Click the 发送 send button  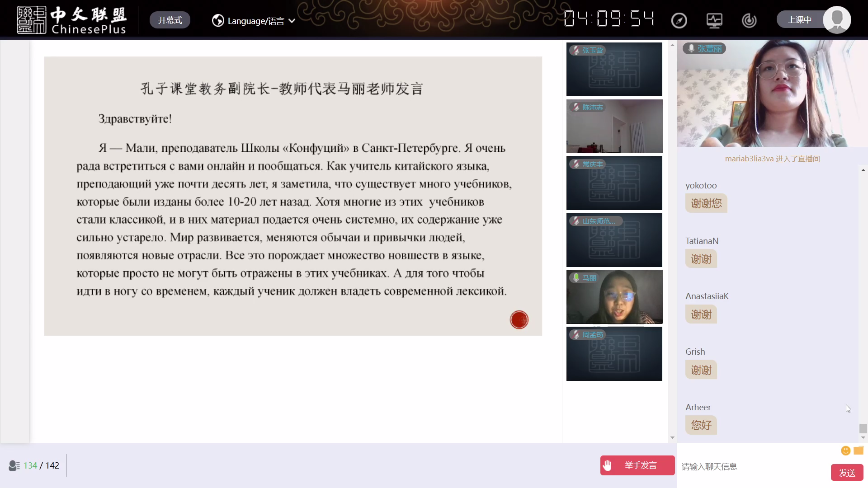[x=847, y=473]
